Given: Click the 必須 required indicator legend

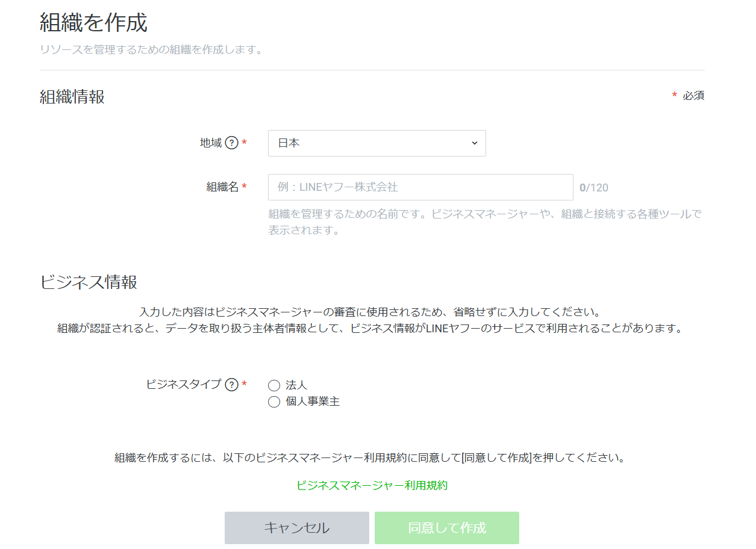Looking at the screenshot, I should tap(693, 96).
